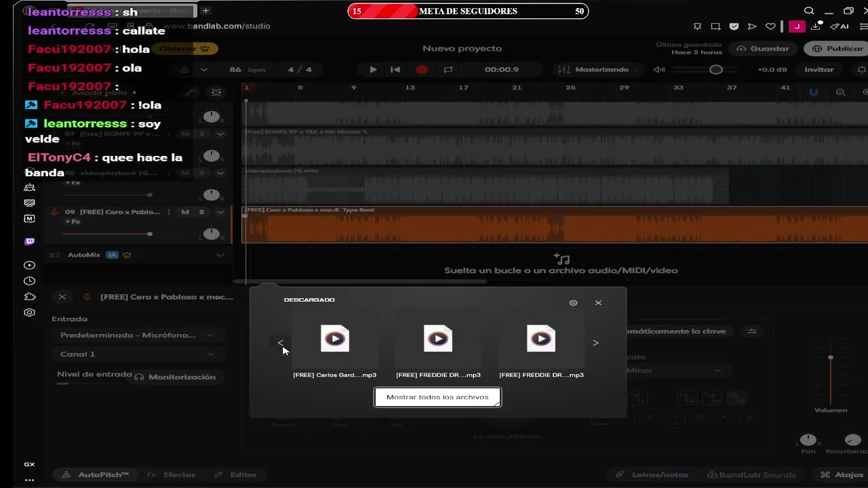Image resolution: width=868 pixels, height=488 pixels.
Task: Open the Predeterminado Micrófono input dropdown
Action: pos(136,335)
